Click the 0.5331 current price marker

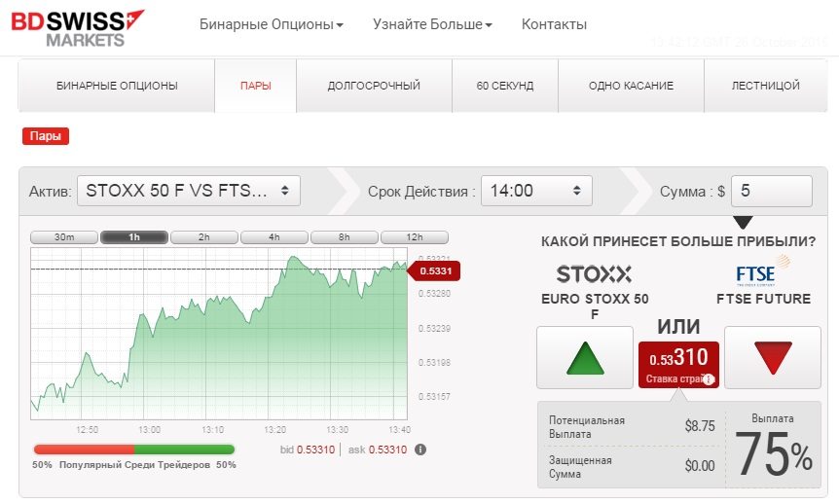(434, 271)
